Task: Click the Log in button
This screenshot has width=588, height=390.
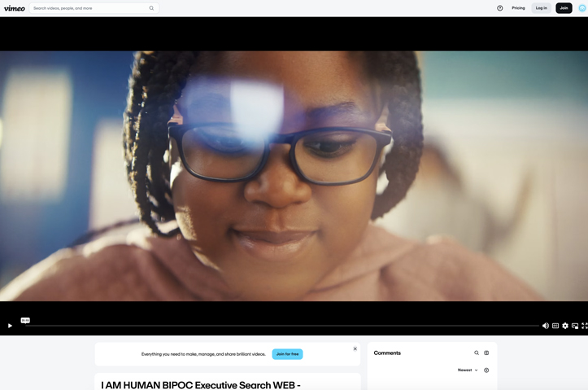Action: point(541,8)
